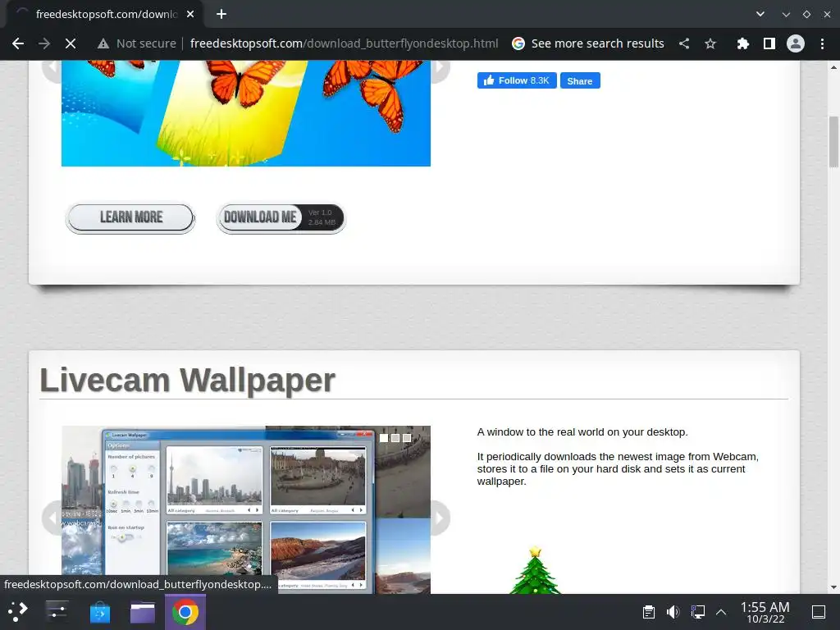The image size is (840, 630).
Task: Open Discover software store from taskbar
Action: [99, 612]
